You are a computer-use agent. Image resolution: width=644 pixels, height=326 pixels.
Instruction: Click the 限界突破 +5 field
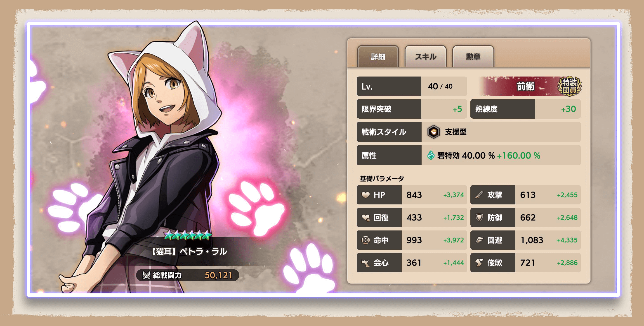(x=412, y=109)
